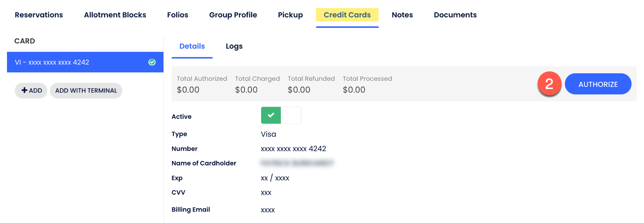Click the masked card number value

pyautogui.click(x=293, y=149)
